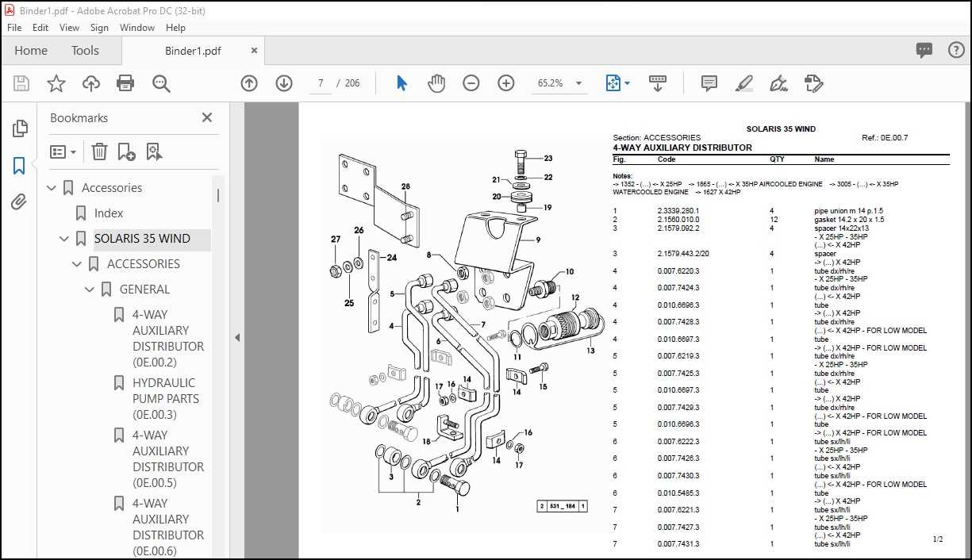Open the notifications chat icon
This screenshot has width=972, height=560.
924,50
